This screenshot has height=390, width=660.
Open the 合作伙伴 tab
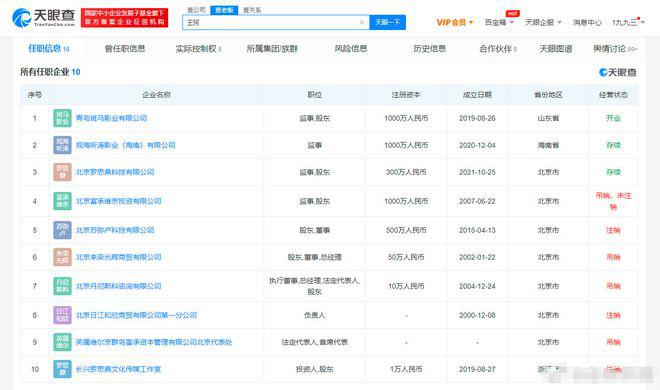click(x=498, y=49)
